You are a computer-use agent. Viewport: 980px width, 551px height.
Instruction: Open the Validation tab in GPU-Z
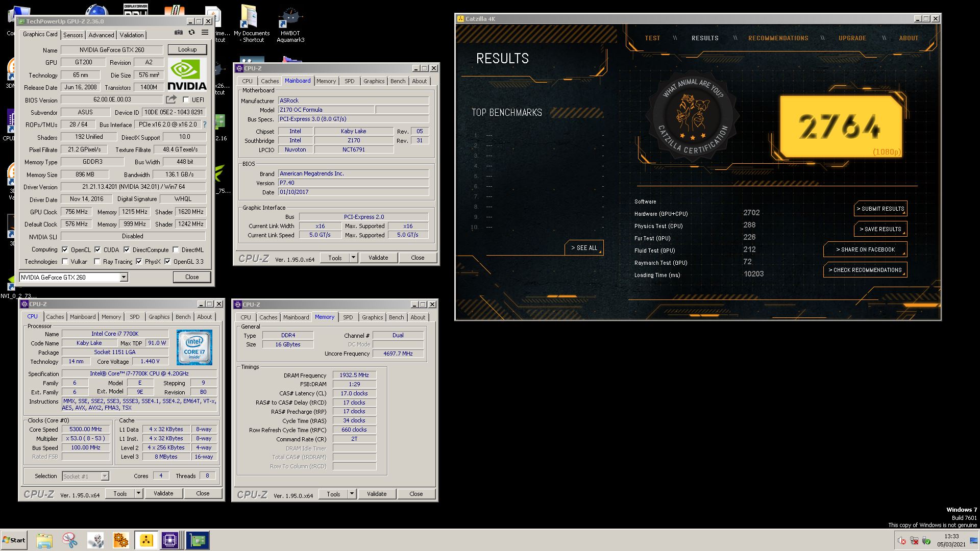point(132,35)
